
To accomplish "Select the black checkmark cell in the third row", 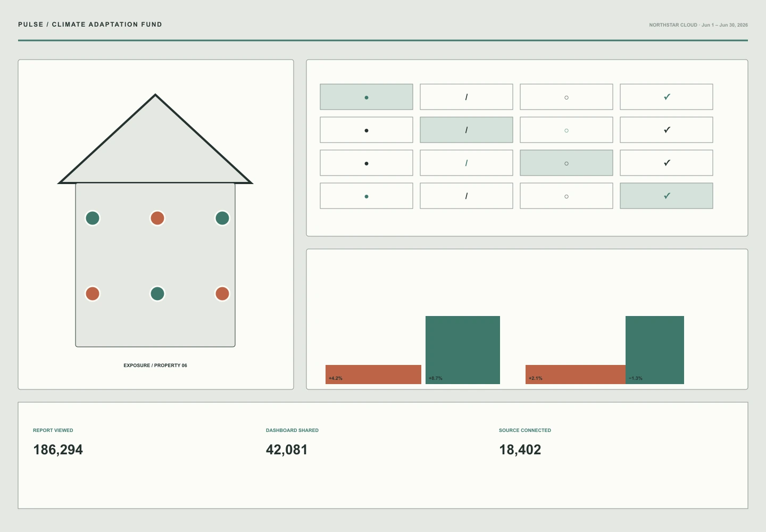I will coord(667,163).
